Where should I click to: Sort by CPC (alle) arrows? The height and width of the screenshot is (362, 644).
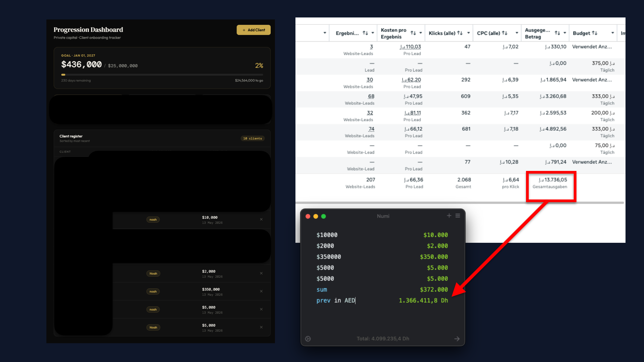[505, 33]
